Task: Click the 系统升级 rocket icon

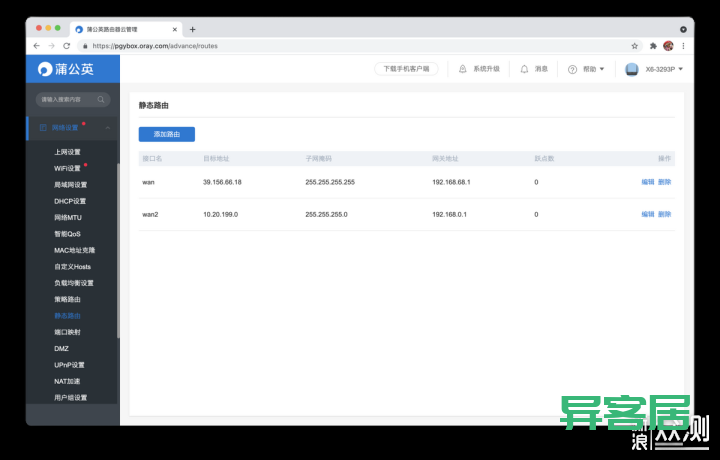Action: point(463,69)
